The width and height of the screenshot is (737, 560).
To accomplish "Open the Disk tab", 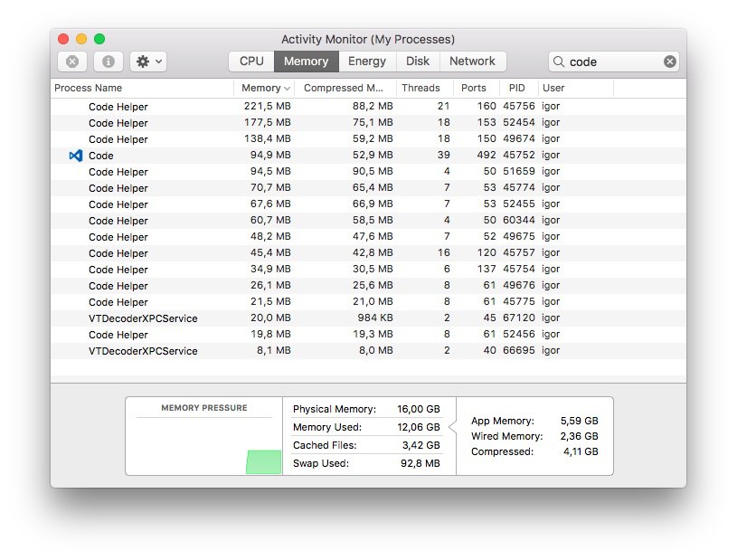I will (x=418, y=62).
